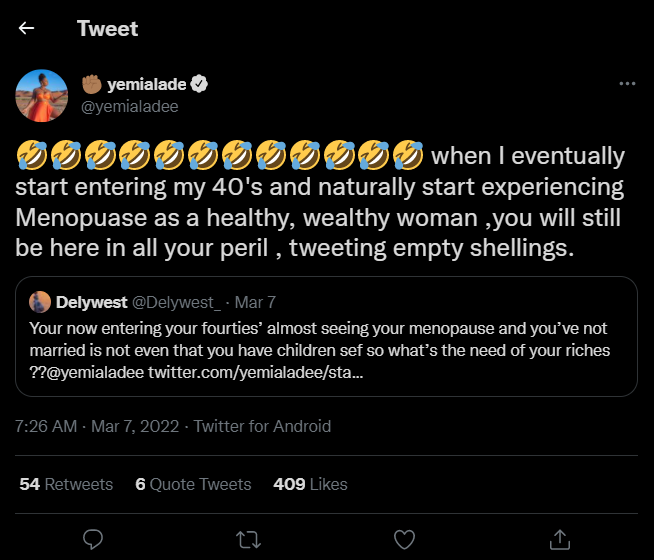The width and height of the screenshot is (654, 560).
Task: Click the Twitter for Android source label
Action: pos(262,426)
